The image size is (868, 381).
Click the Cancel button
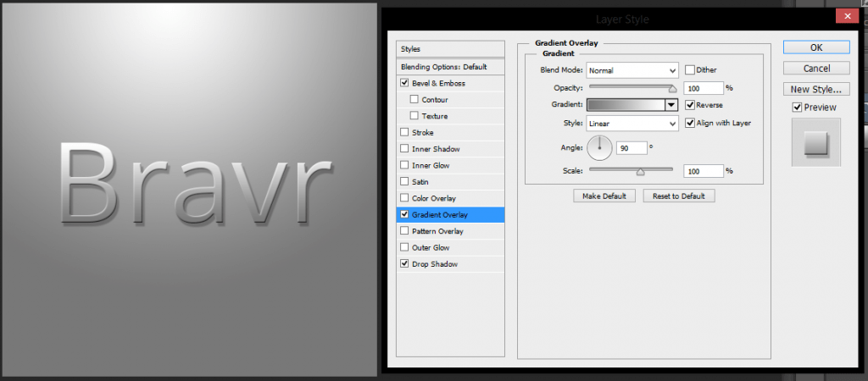click(816, 69)
